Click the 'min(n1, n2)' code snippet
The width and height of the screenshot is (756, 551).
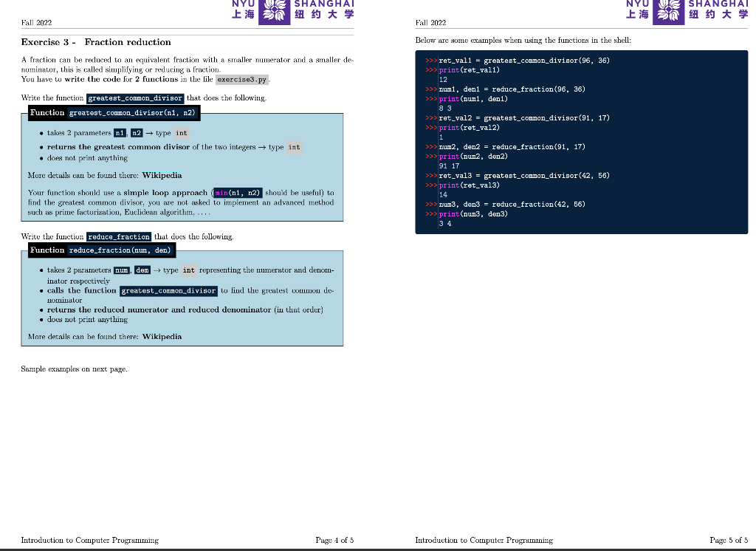238,193
